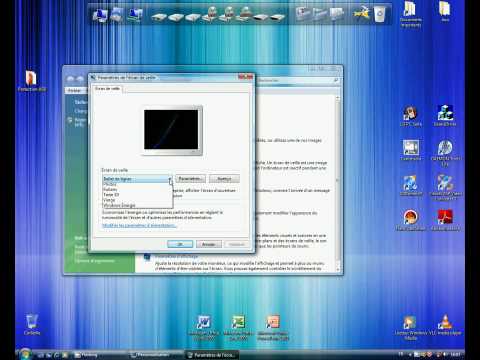The width and height of the screenshot is (480, 360).
Task: Open the top-right folder with music note
Action: coord(410,14)
